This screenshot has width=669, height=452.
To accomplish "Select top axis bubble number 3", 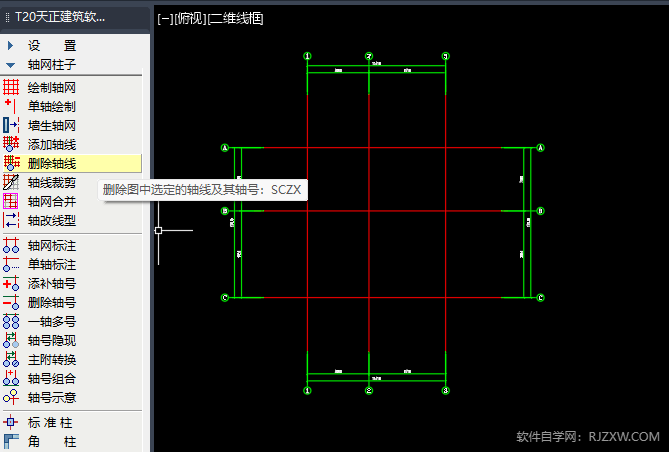I will point(445,56).
